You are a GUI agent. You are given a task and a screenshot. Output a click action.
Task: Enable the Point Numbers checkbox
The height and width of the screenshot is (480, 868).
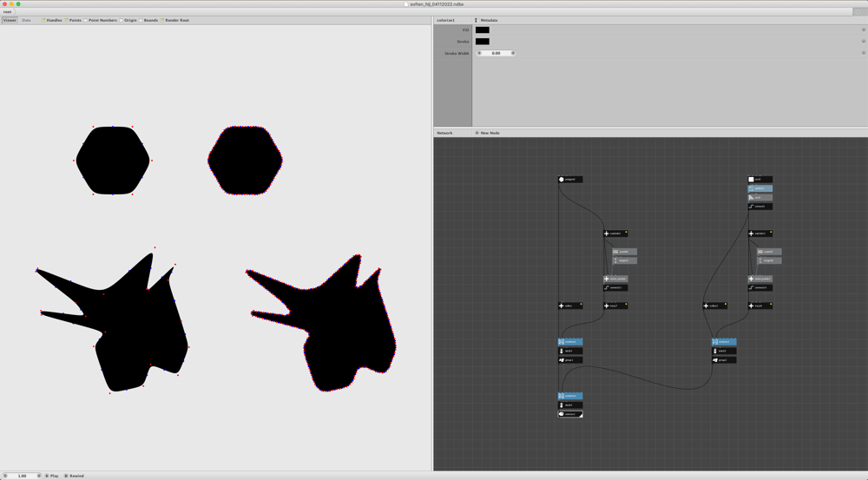[x=85, y=21]
